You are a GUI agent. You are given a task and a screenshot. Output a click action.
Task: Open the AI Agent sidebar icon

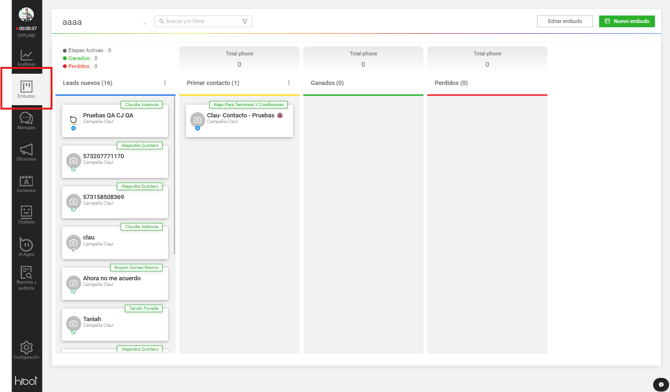[x=26, y=247]
